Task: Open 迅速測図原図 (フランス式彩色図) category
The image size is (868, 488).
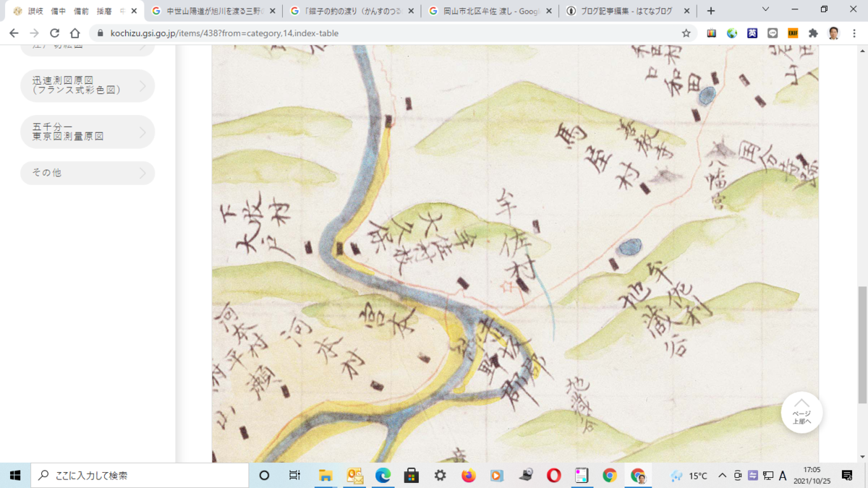Action: [x=88, y=85]
